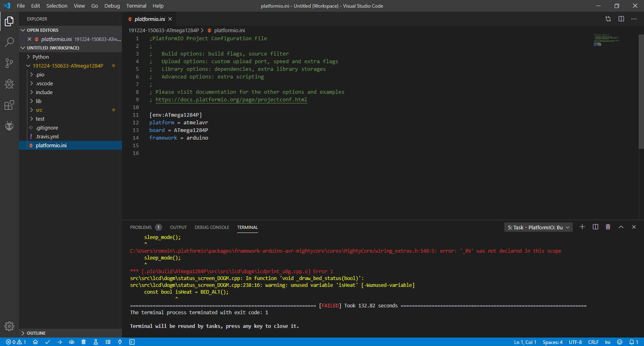
Task: Expand the lib folder
Action: [x=70, y=101]
